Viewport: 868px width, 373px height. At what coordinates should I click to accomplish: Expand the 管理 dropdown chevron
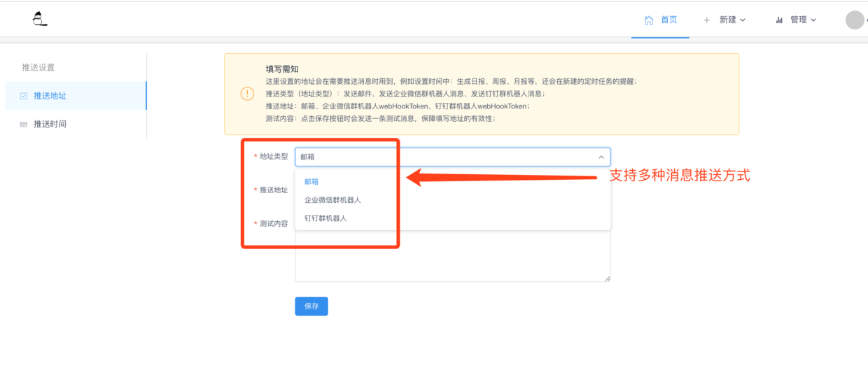pyautogui.click(x=813, y=20)
